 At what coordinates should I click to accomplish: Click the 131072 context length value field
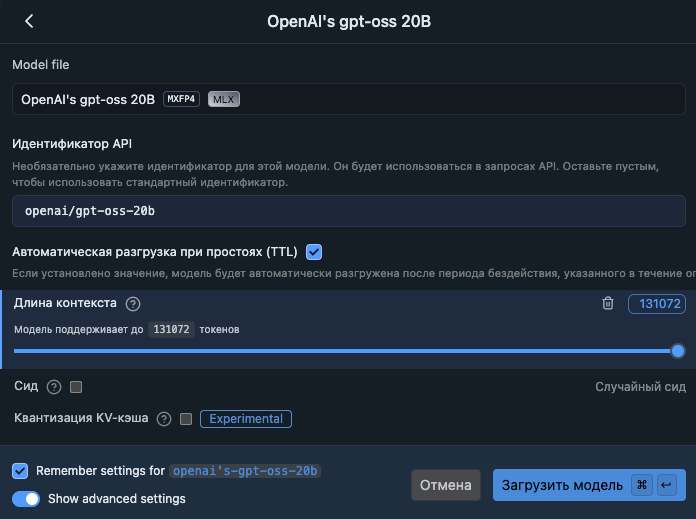(657, 304)
